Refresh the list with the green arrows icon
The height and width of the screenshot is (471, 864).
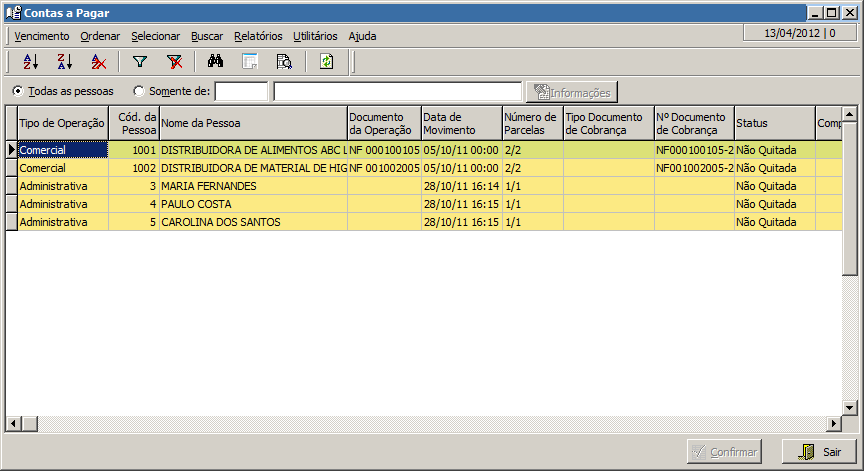tap(326, 62)
